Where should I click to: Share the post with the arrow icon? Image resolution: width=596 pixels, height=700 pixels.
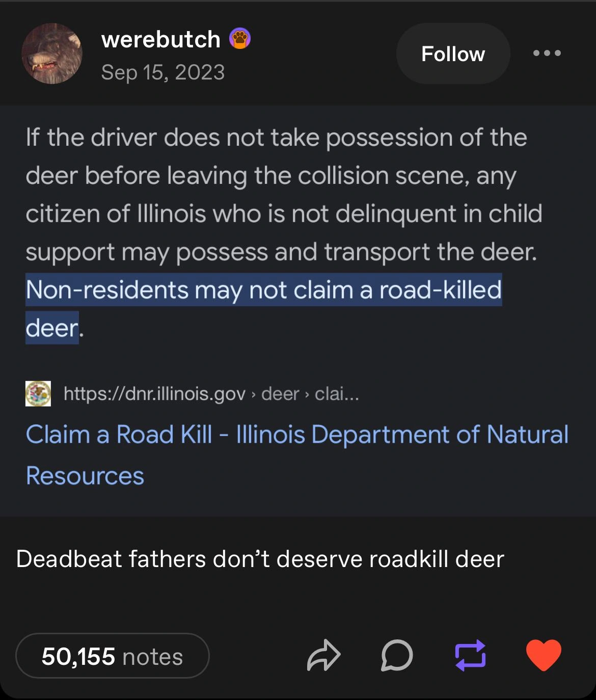point(323,656)
